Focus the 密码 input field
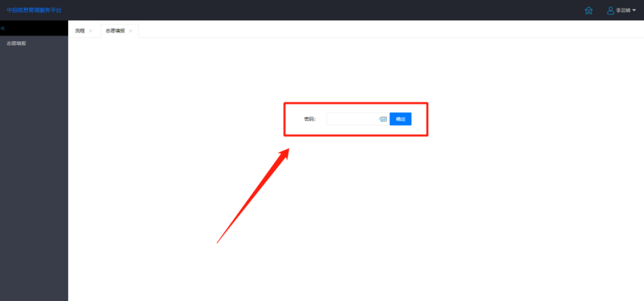This screenshot has width=644, height=301. click(x=358, y=119)
